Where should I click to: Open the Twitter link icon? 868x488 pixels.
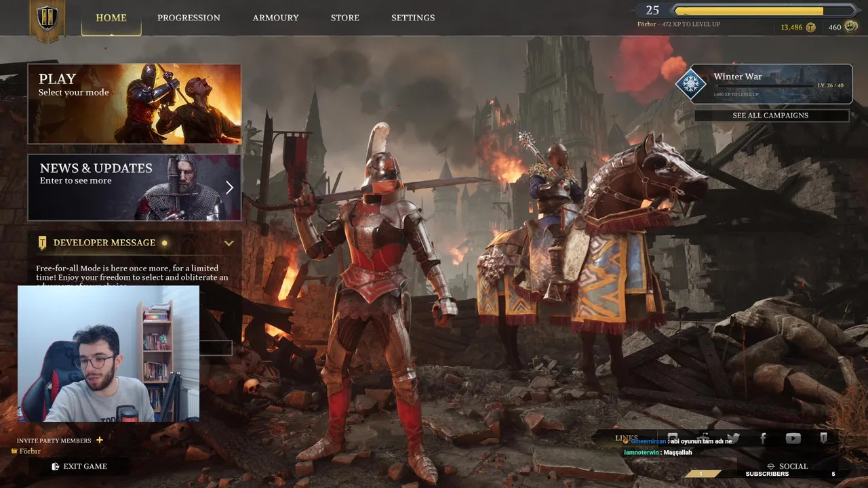point(733,439)
